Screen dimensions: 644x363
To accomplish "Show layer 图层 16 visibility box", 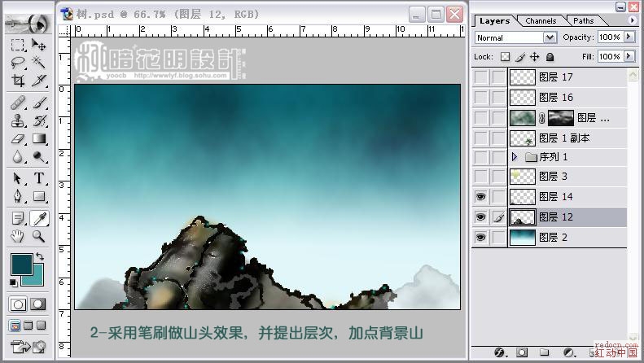I will 480,98.
